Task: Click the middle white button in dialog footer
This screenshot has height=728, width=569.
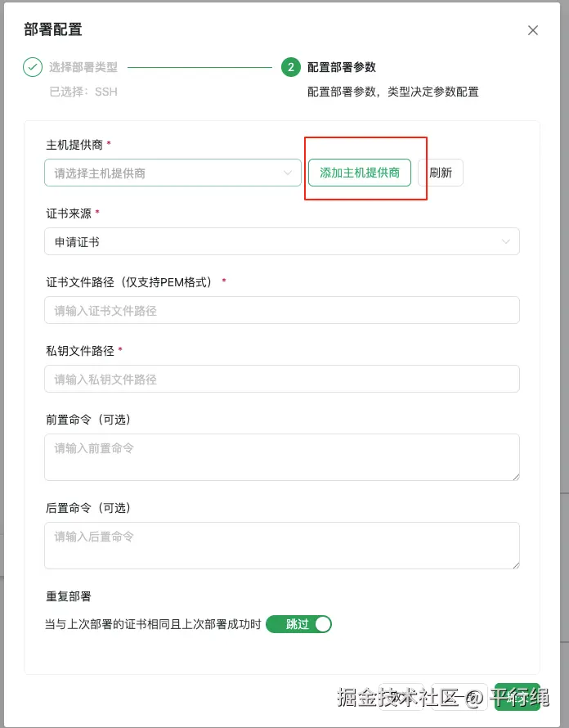Action: (x=460, y=696)
